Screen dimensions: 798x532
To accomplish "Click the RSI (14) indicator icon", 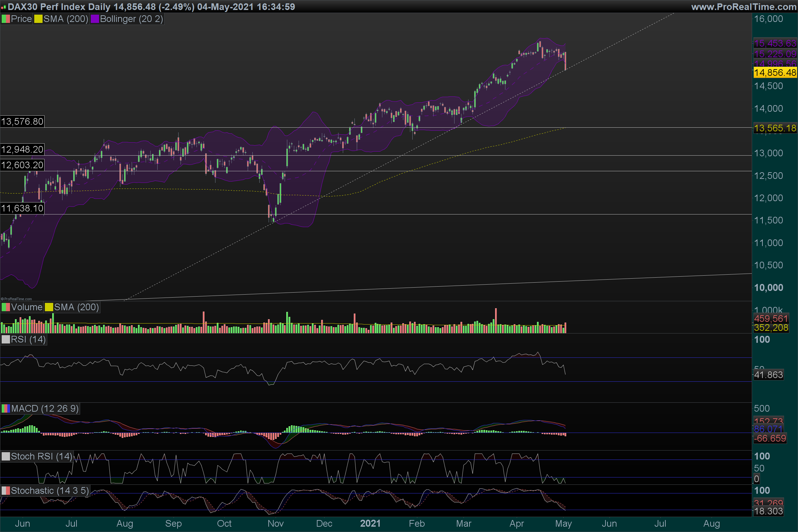I will (6, 339).
